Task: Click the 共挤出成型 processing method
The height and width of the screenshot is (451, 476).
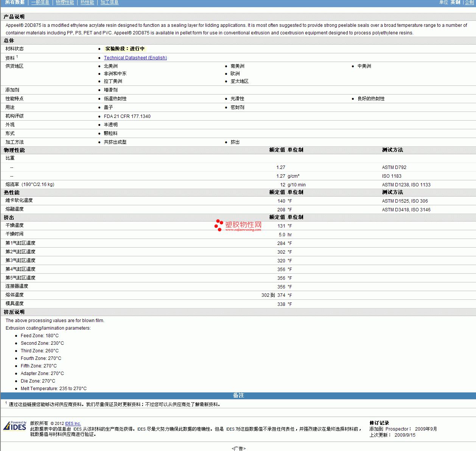Action: tap(115, 142)
